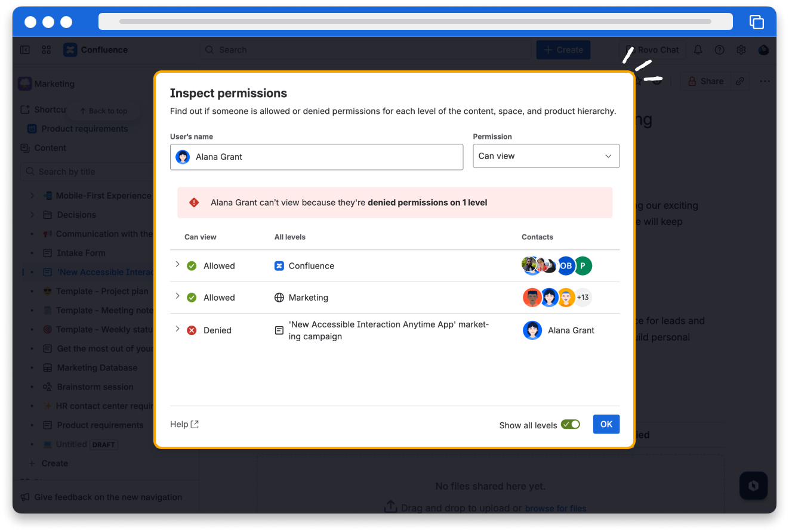The height and width of the screenshot is (532, 789).
Task: Expand the Marketing Allowed row
Action: click(177, 296)
